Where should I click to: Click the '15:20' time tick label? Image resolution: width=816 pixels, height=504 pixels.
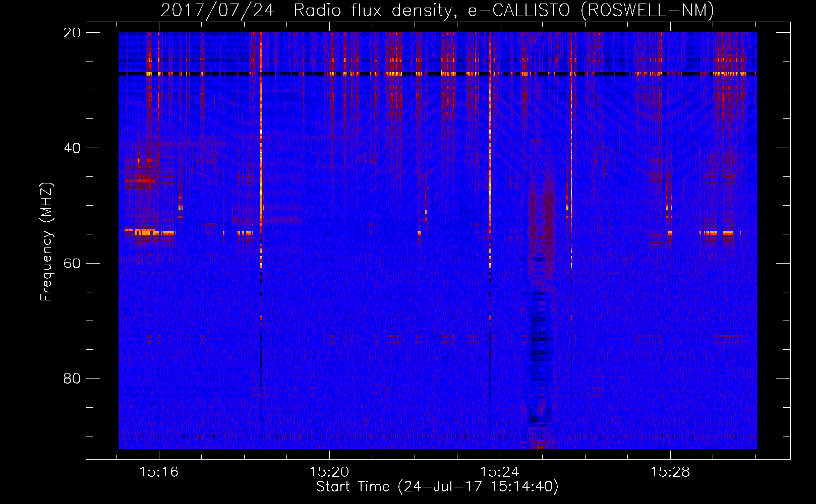pos(329,472)
